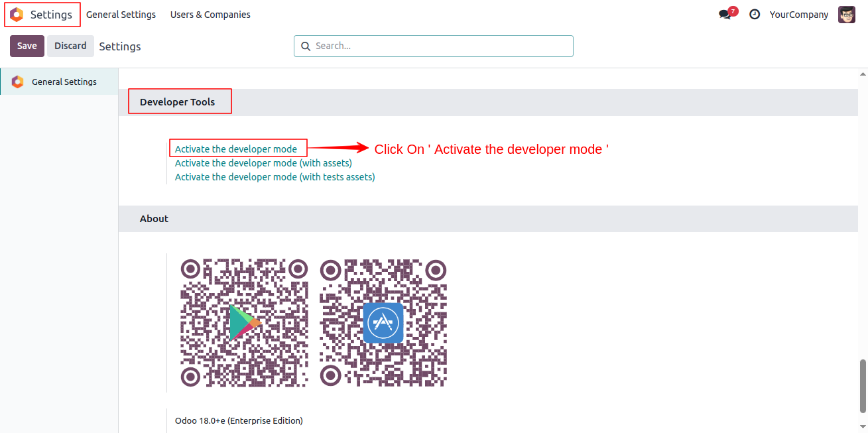Click the vertical scrollbar thumb
This screenshot has width=868, height=433.
pyautogui.click(x=863, y=386)
